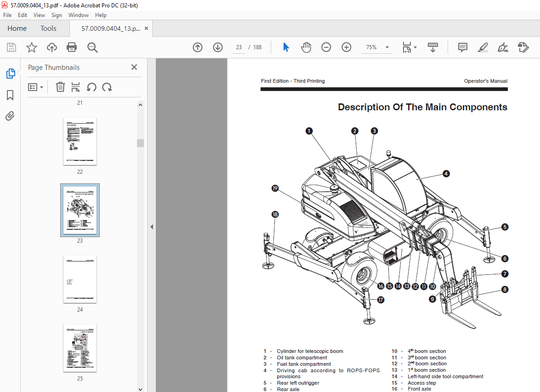Select page 24 thumbnail
The image size is (540, 392).
[80, 279]
